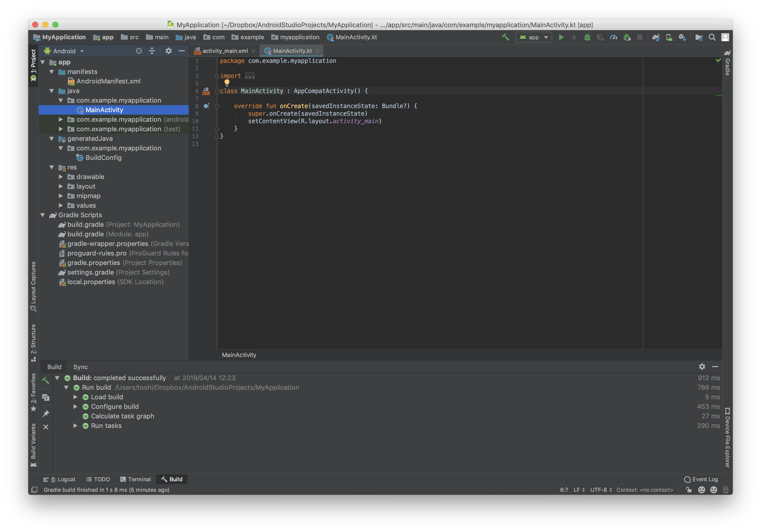Click the user account avatar icon

click(x=725, y=37)
